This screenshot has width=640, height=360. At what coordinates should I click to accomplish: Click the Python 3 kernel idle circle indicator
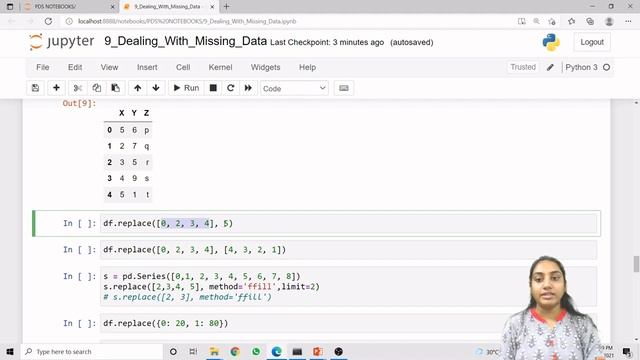607,67
